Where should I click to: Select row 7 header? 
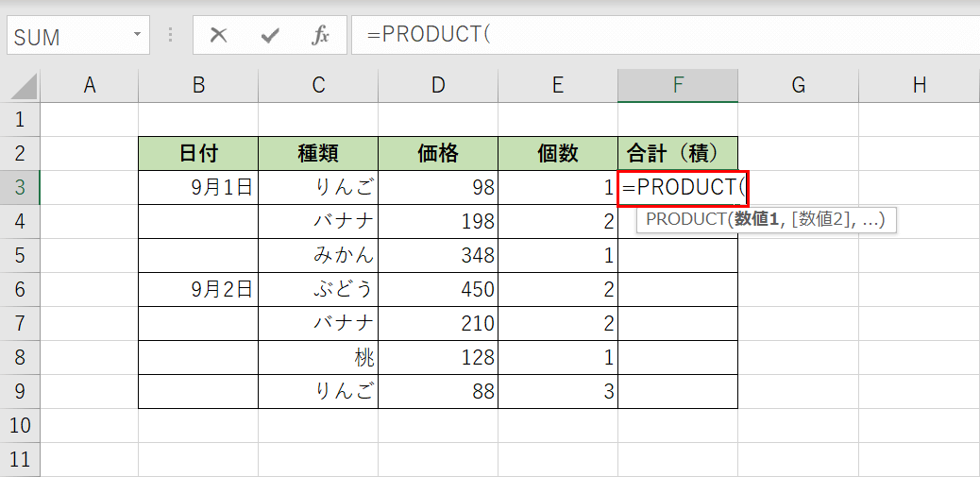point(20,323)
